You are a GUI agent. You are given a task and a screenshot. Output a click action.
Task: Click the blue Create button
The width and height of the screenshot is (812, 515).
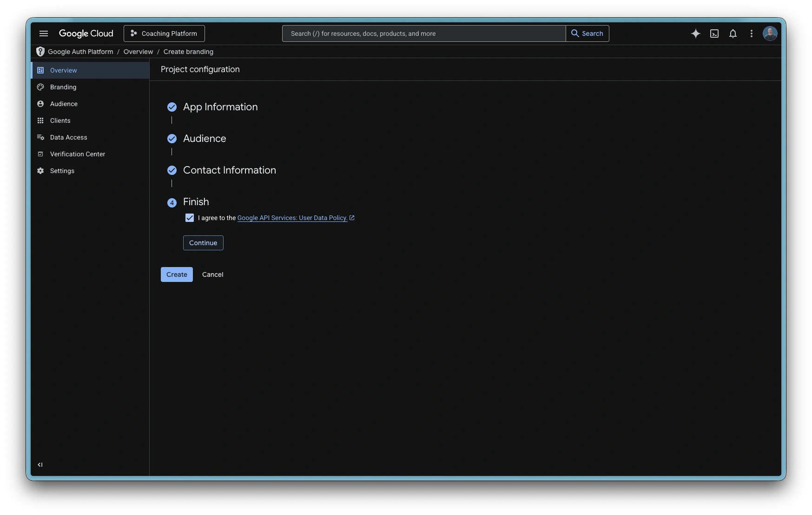click(177, 274)
